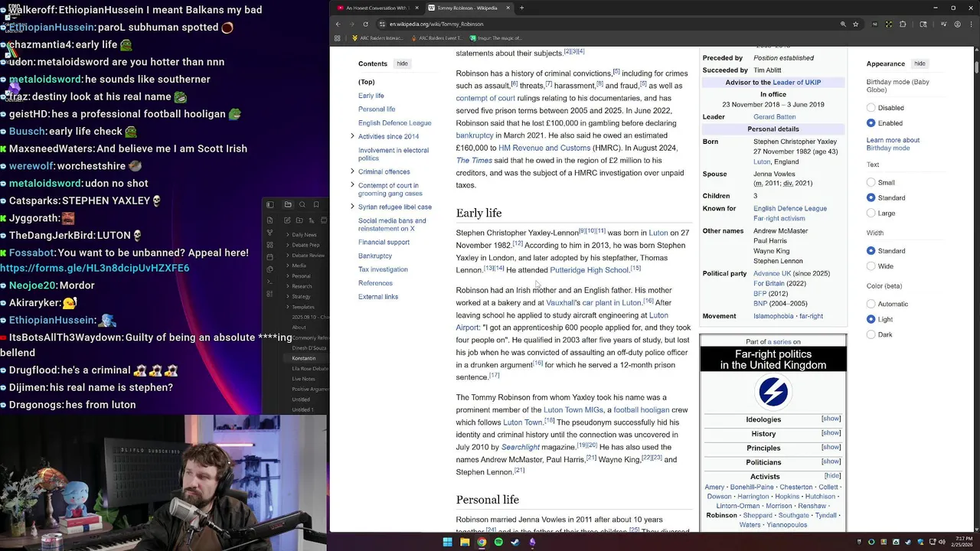980x551 pixels.
Task: Open Fossabot's appeal form link in chat
Action: (x=95, y=269)
